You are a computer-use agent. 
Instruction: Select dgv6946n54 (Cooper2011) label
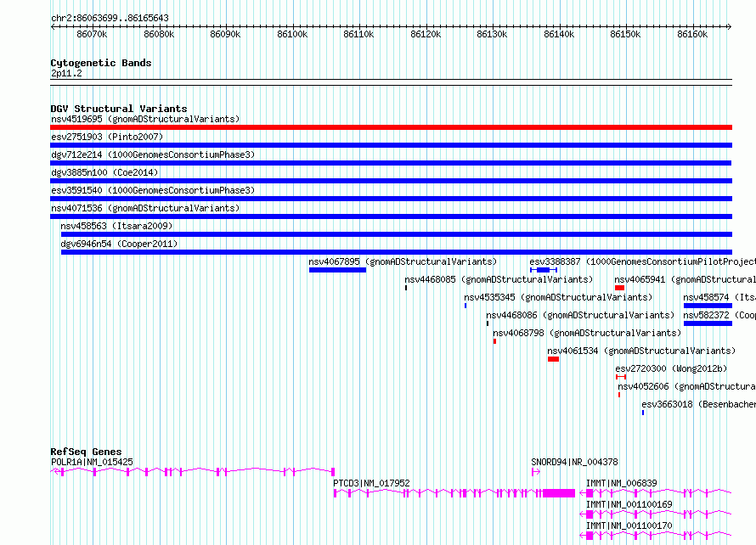119,244
